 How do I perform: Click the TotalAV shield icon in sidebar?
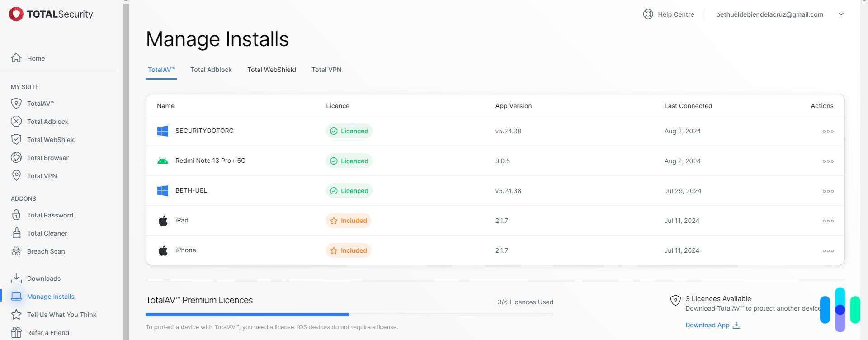pyautogui.click(x=16, y=103)
